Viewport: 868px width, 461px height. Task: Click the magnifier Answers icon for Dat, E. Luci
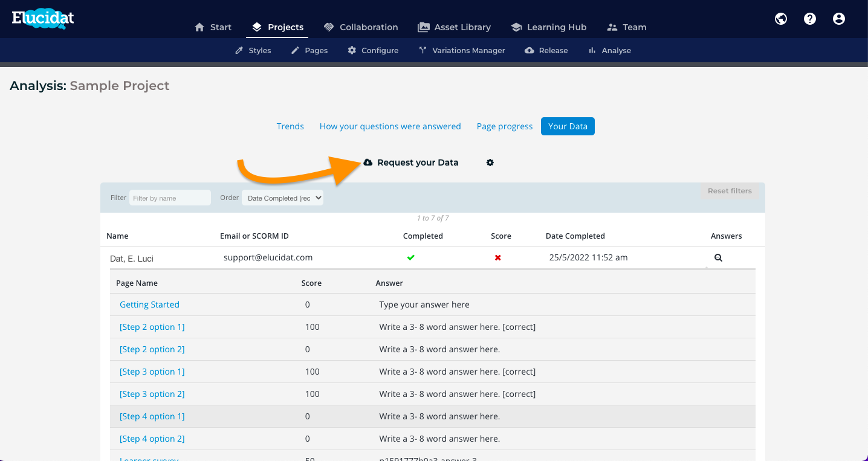pos(718,257)
